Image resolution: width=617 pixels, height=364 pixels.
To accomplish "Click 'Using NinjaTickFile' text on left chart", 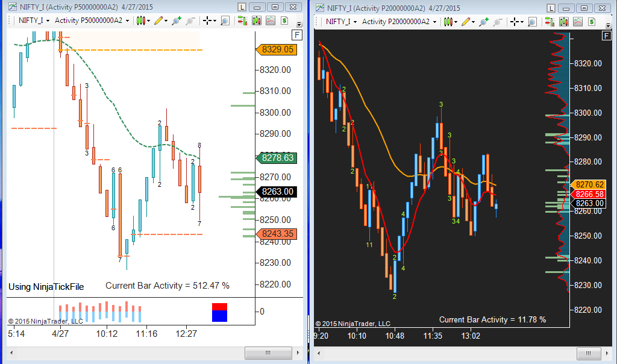I will click(46, 287).
